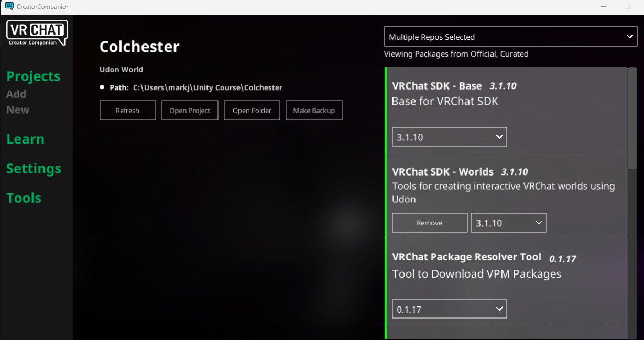The image size is (644, 340).
Task: Click the Udon interactive worlds tools description
Action: [x=504, y=192]
